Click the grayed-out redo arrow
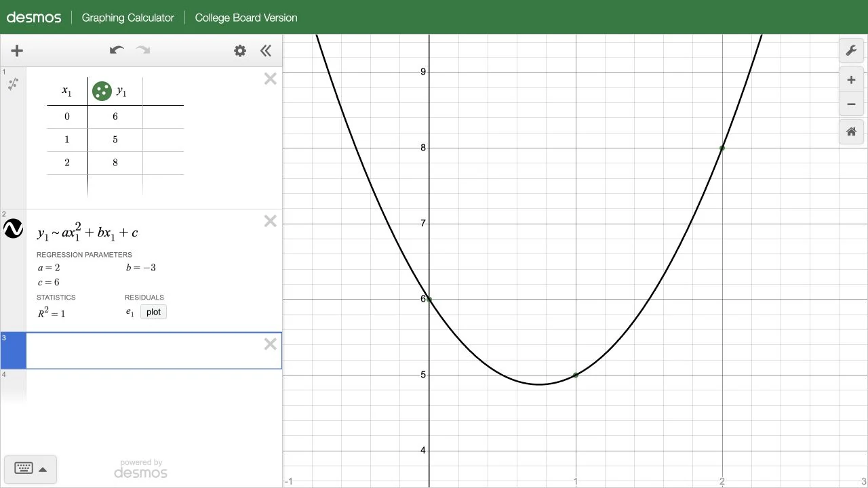 pos(143,50)
